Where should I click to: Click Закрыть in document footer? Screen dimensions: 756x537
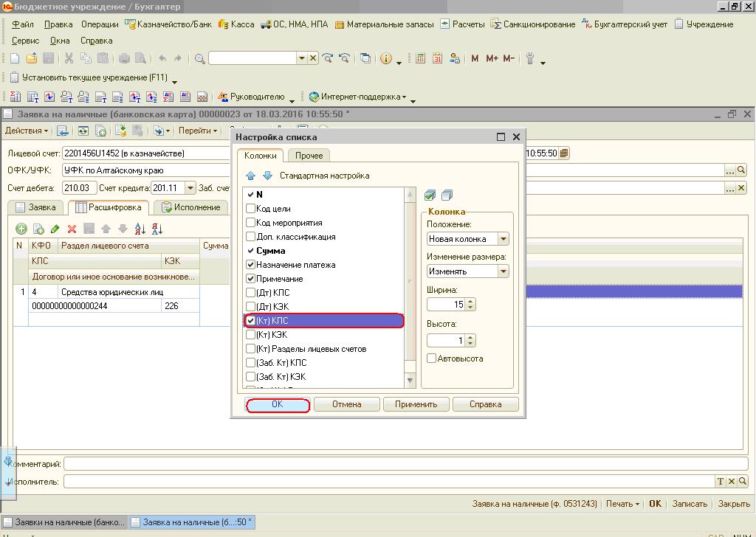pos(734,504)
